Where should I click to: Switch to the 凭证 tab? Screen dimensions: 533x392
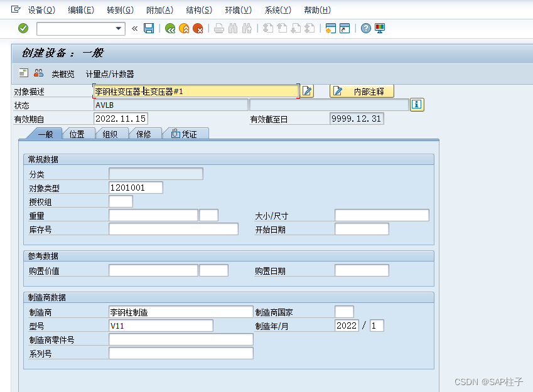tap(185, 134)
